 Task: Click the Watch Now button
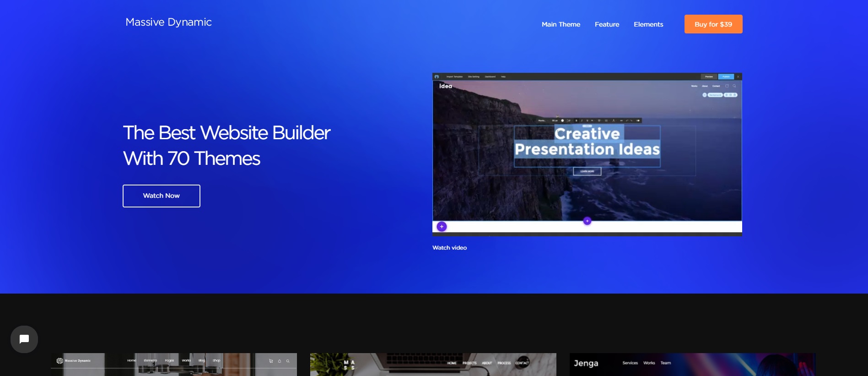tap(162, 196)
